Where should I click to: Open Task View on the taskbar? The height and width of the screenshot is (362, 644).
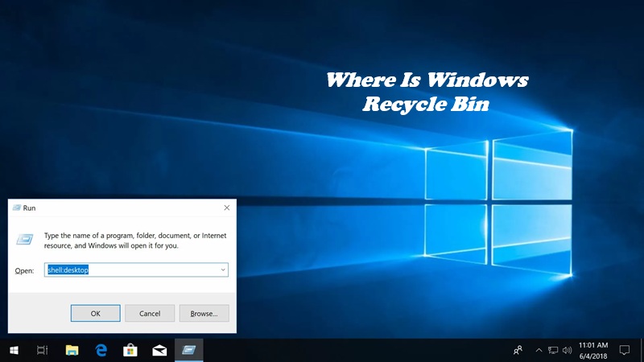point(43,350)
